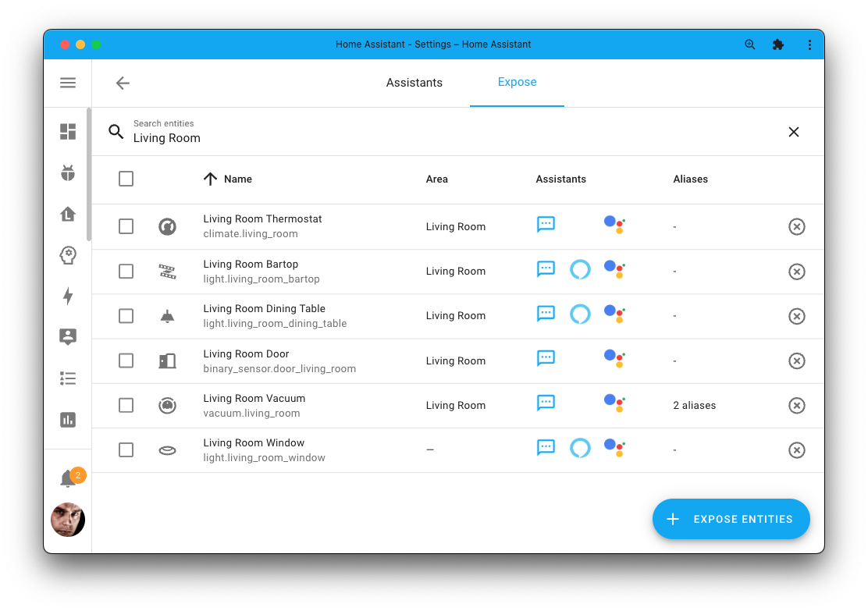The height and width of the screenshot is (611, 868).
Task: Click the Google Assistant icon for Living Room Vacuum
Action: coord(614,403)
